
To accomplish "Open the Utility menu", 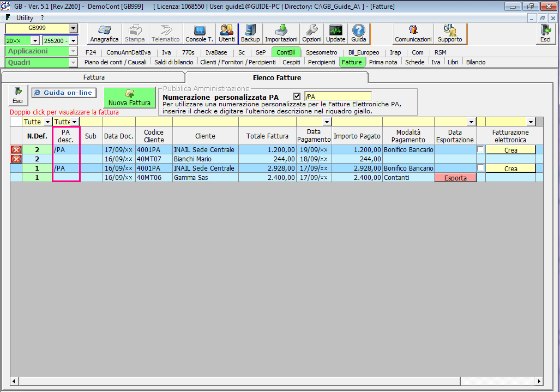I will 25,18.
